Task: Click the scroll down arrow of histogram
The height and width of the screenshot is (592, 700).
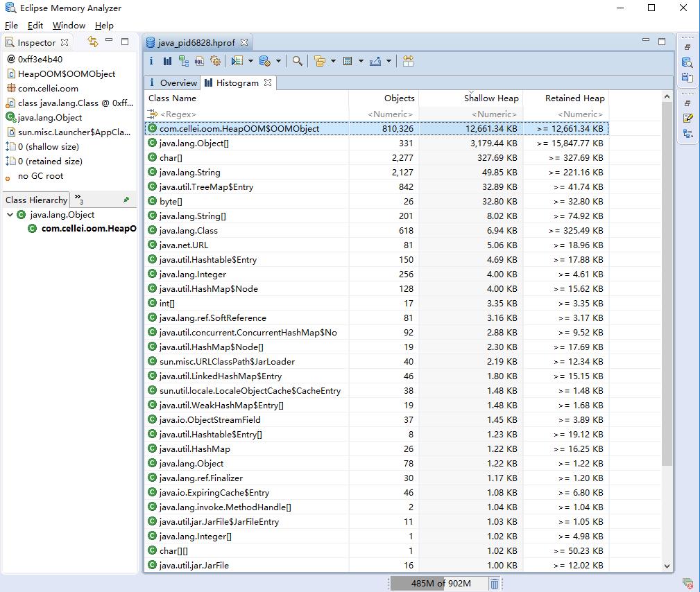Action: pos(667,566)
